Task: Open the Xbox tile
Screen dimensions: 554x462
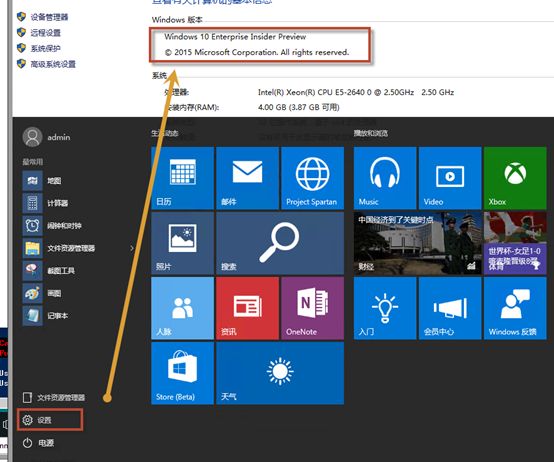Action: [515, 178]
